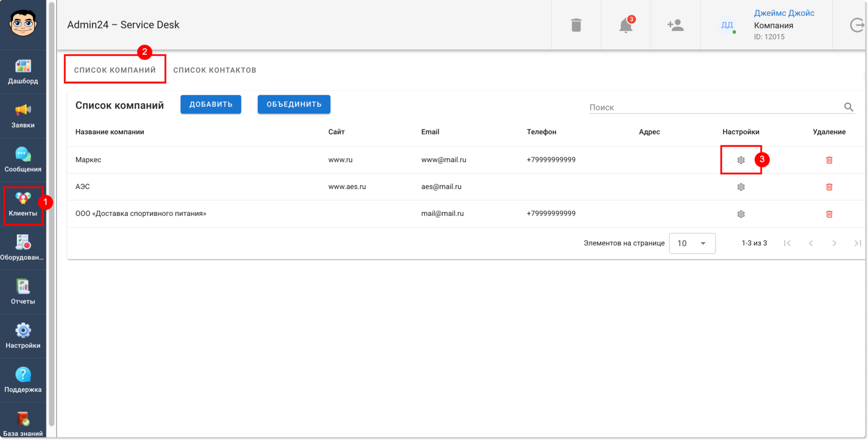Click the Email column header
868x440 pixels.
(430, 132)
